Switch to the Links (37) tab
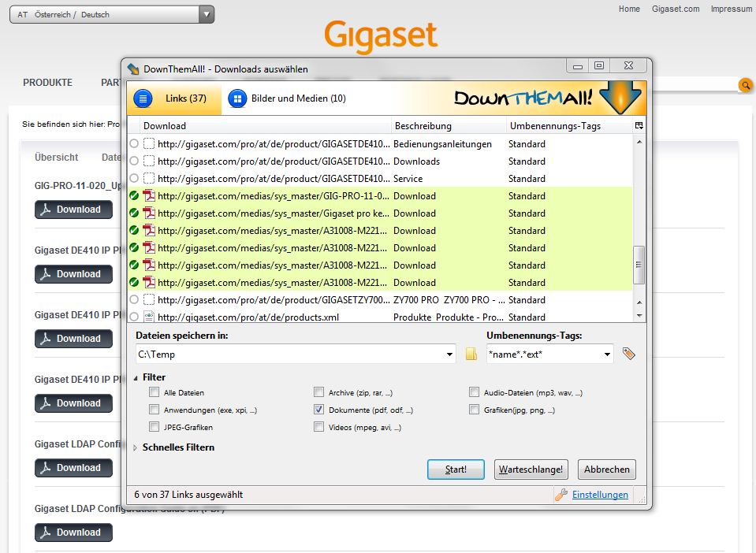The width and height of the screenshot is (756, 553). click(x=174, y=98)
